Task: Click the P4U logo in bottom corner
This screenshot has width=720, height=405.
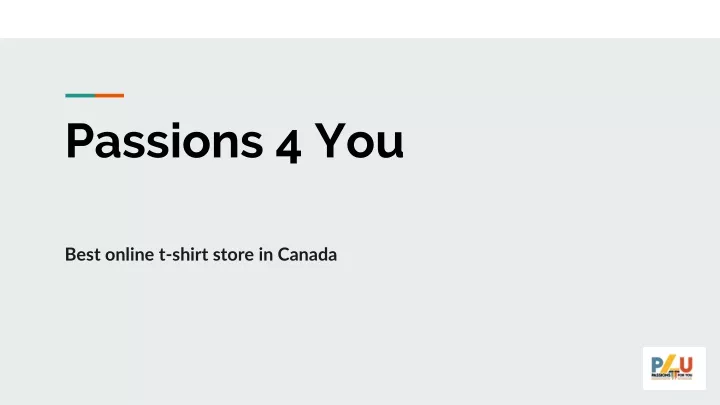Action: 674,368
